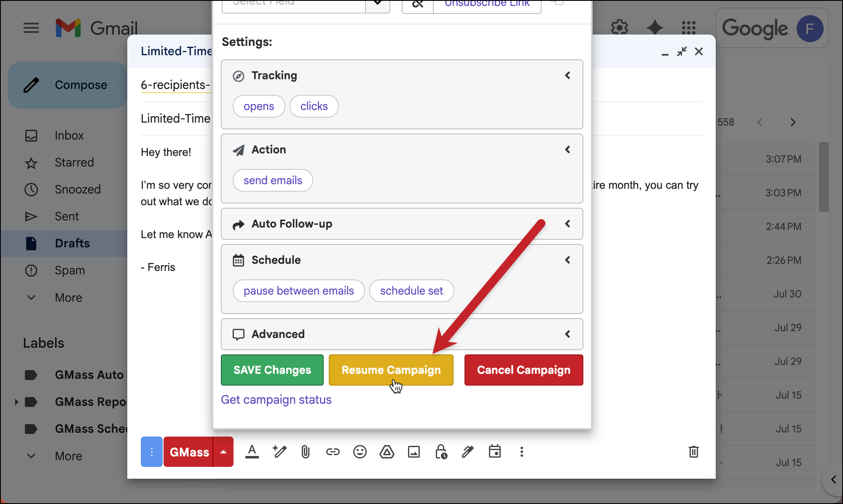
Task: Click the attach files paperclip icon
Action: click(306, 452)
